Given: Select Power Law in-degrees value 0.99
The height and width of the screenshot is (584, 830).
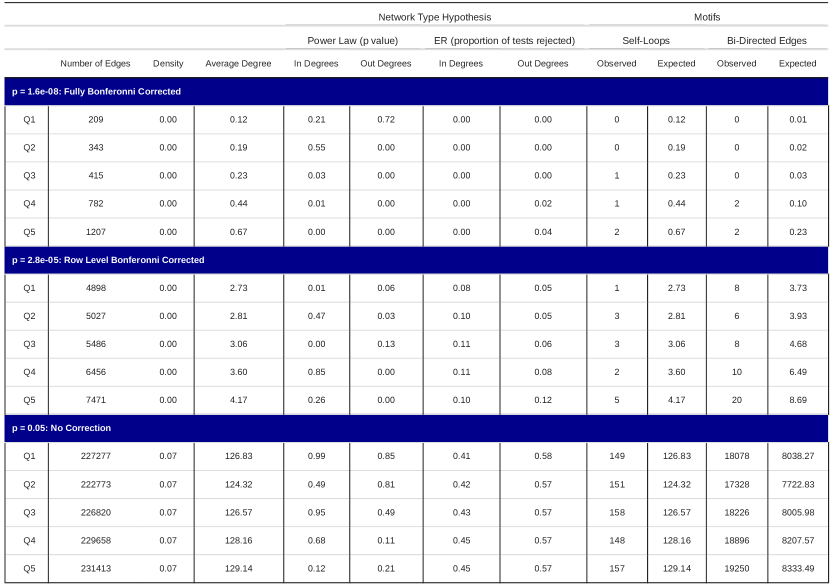Looking at the screenshot, I should tap(317, 456).
